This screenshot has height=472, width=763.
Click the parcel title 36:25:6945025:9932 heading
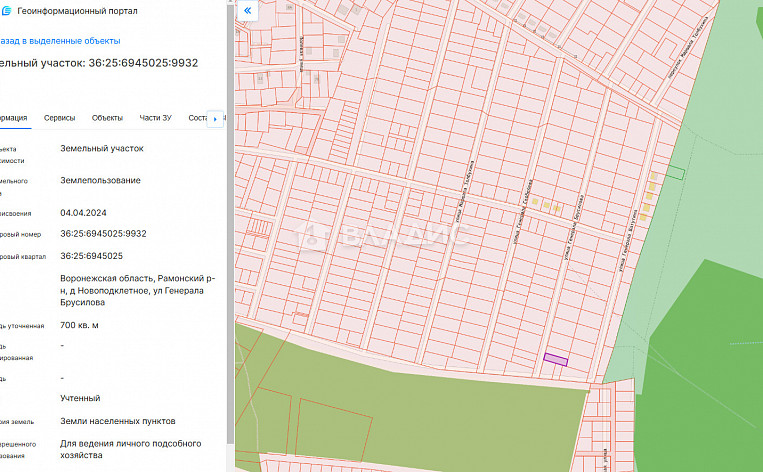[99, 63]
